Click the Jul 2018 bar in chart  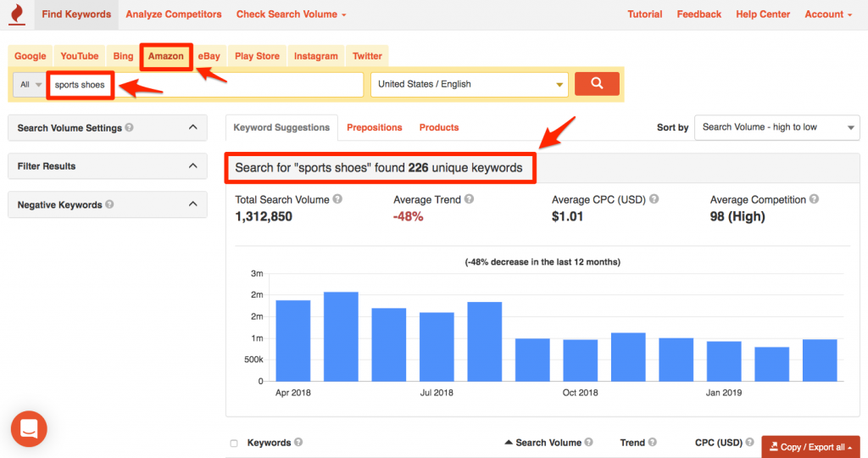click(x=437, y=347)
